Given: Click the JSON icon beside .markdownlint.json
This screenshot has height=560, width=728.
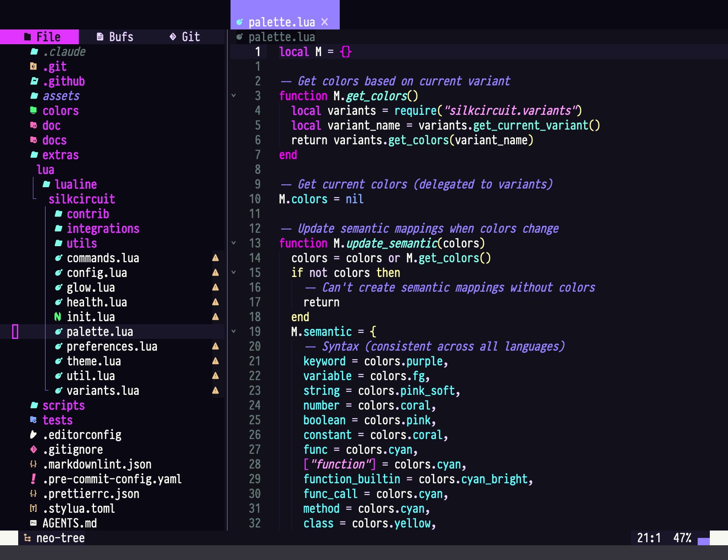Looking at the screenshot, I should point(33,464).
